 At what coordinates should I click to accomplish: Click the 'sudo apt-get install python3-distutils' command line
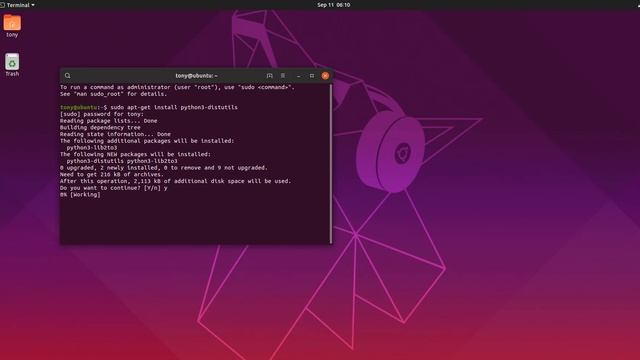click(x=149, y=107)
